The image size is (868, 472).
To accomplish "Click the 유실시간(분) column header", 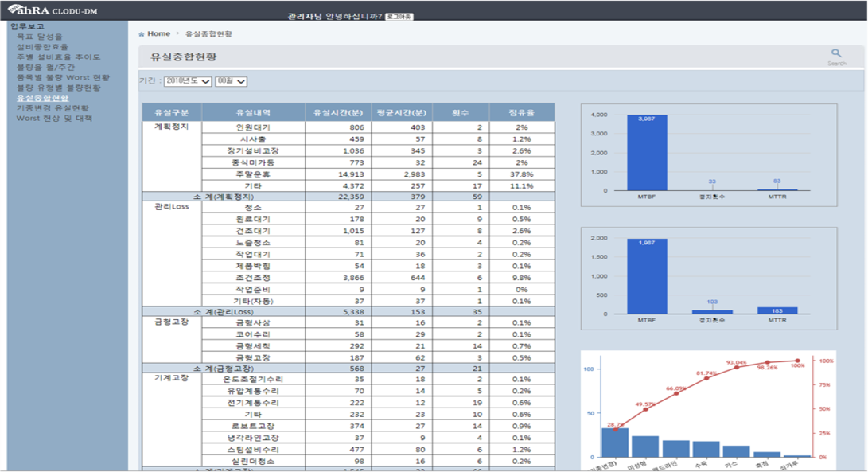I will tap(337, 112).
